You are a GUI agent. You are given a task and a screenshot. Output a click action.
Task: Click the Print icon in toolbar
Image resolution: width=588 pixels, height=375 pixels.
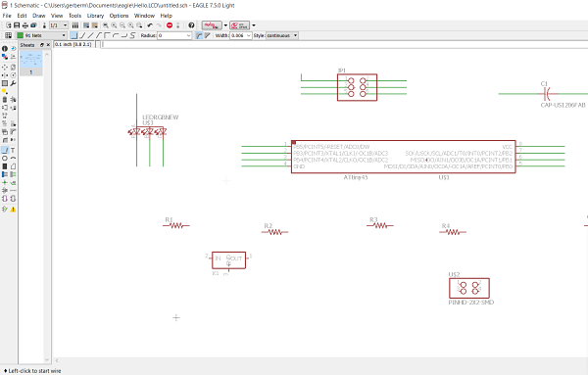(25, 25)
